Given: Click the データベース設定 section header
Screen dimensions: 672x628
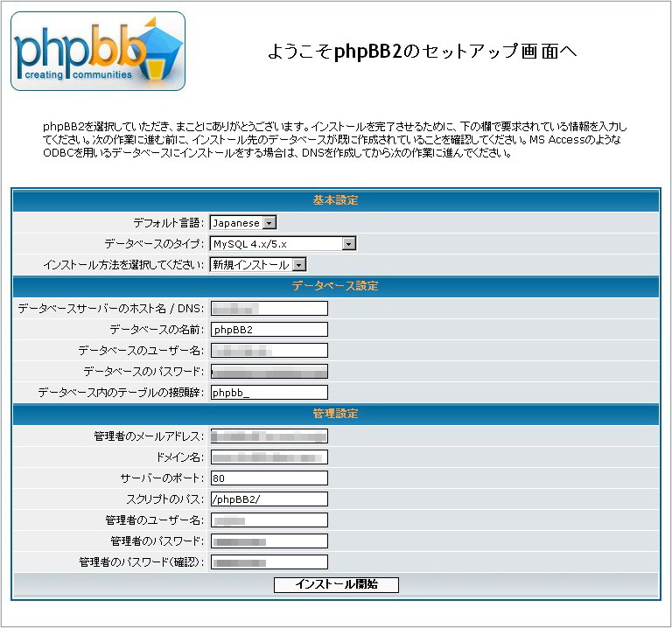Looking at the screenshot, I should [x=336, y=286].
